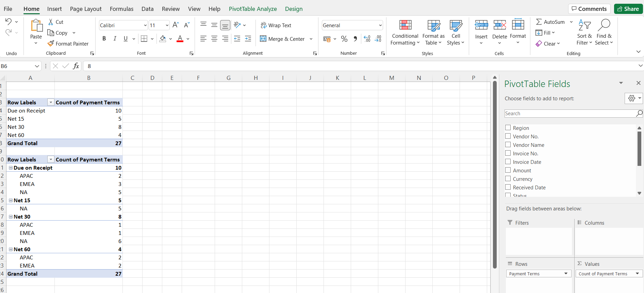Switch to the Design tab
This screenshot has width=644, height=293.
pyautogui.click(x=294, y=9)
